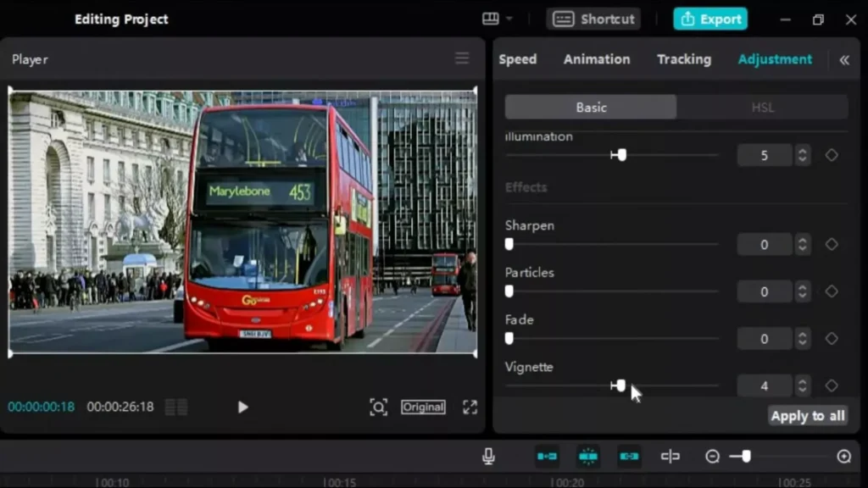The width and height of the screenshot is (868, 488).
Task: Toggle the linkage icon in timeline toolbar
Action: point(628,457)
